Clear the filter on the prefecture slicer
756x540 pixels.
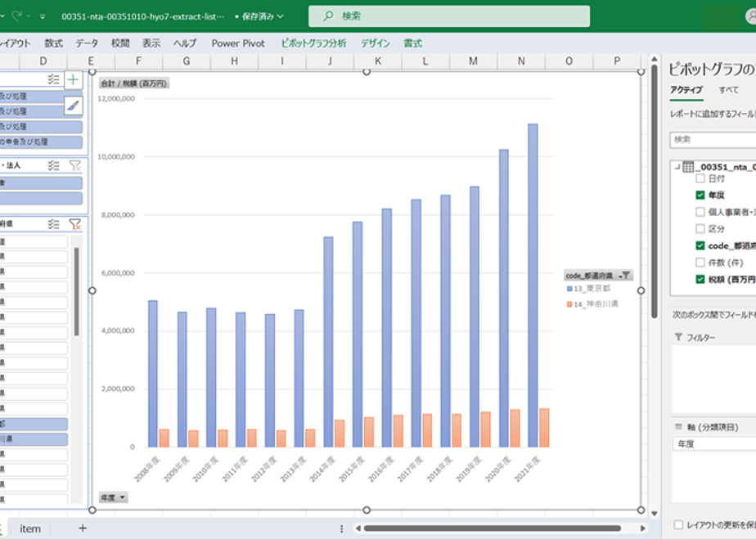[x=74, y=224]
